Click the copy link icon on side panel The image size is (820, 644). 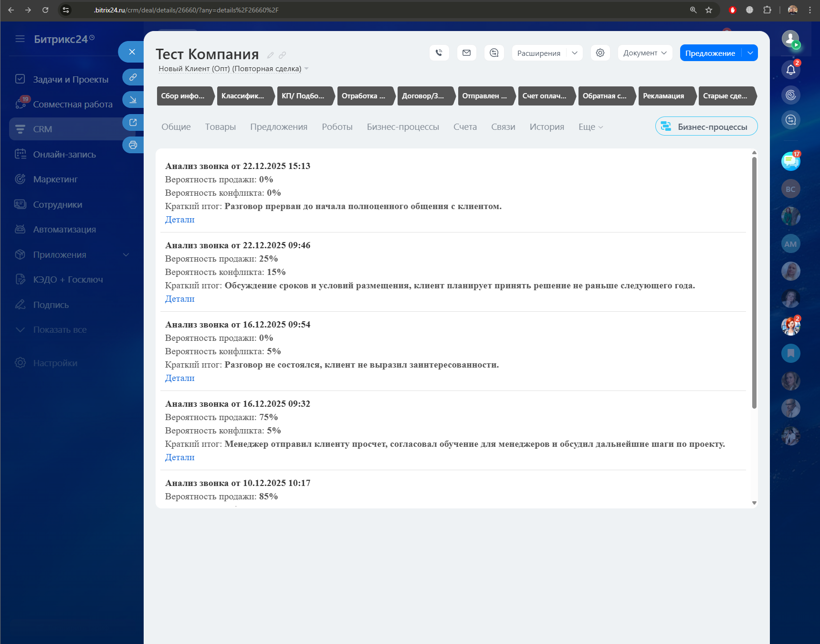pyautogui.click(x=133, y=77)
